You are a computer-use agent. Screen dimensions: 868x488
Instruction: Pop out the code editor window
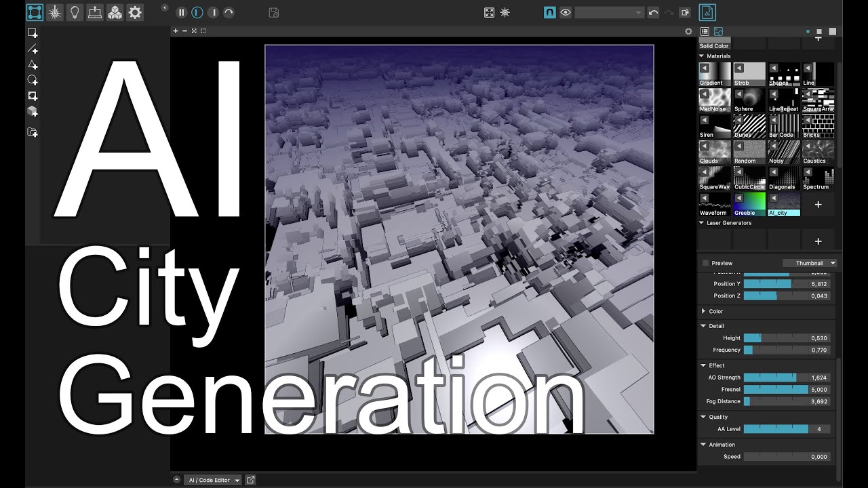click(x=251, y=480)
